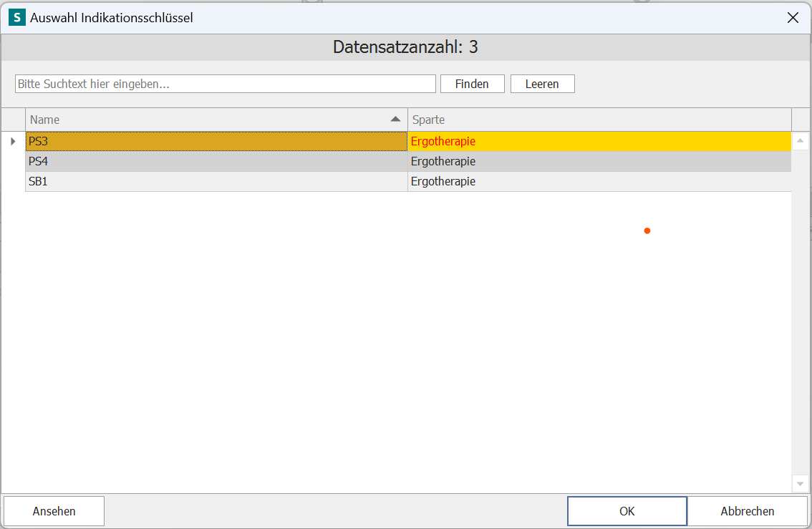
Task: Click the scrollbar up arrow
Action: [x=800, y=141]
